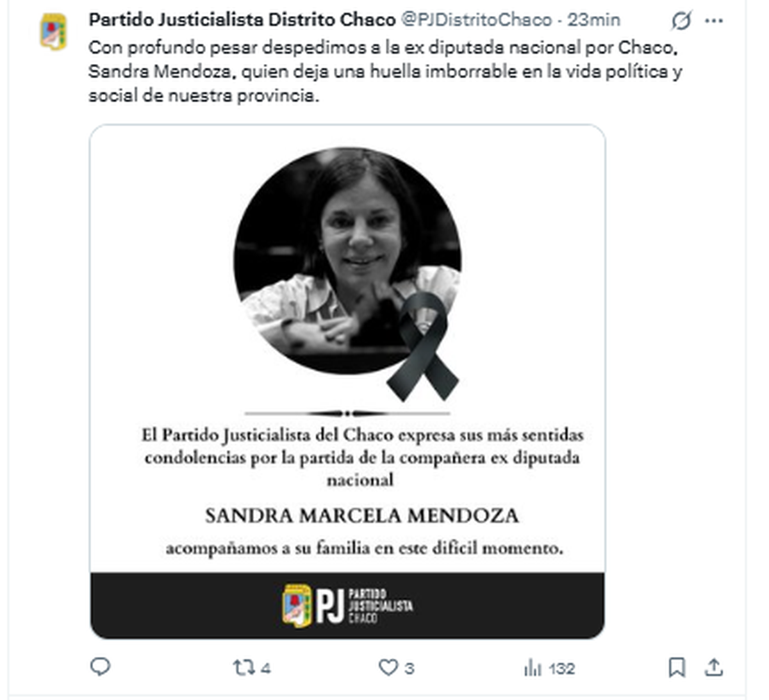This screenshot has width=769, height=700.
Task: Open the @PJDistritoChaco handle link
Action: point(476,20)
